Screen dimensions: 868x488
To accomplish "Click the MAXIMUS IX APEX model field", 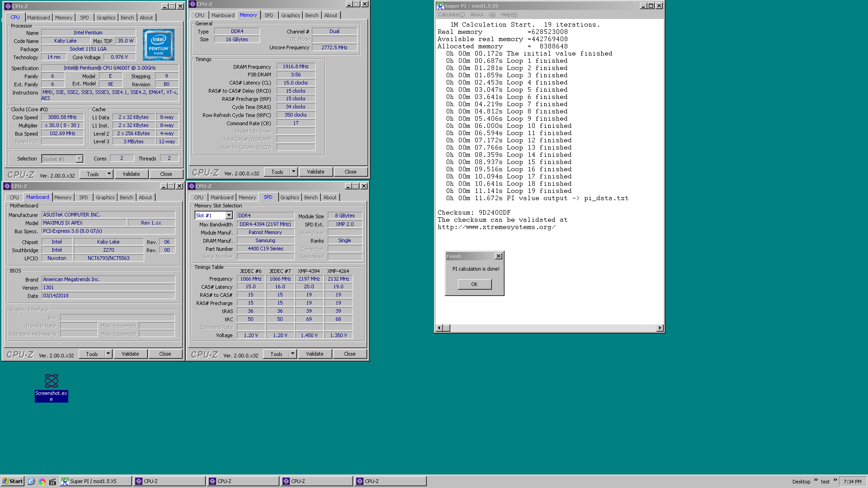I will pyautogui.click(x=84, y=223).
